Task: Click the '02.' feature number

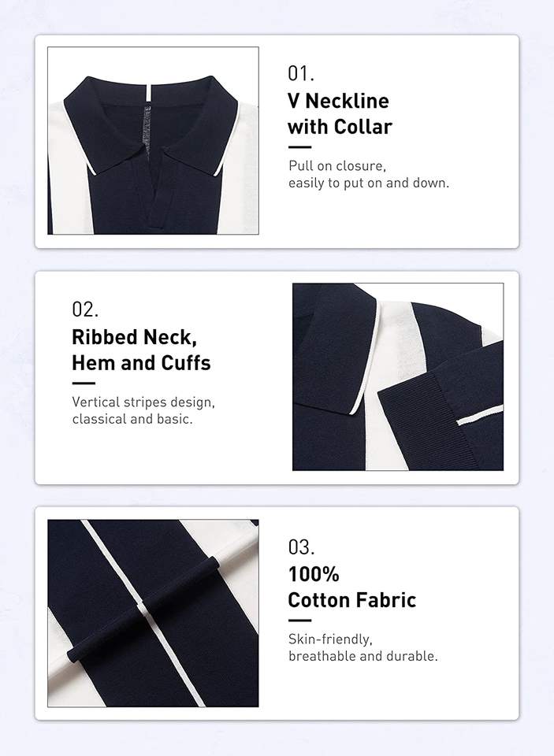Action: (x=85, y=309)
